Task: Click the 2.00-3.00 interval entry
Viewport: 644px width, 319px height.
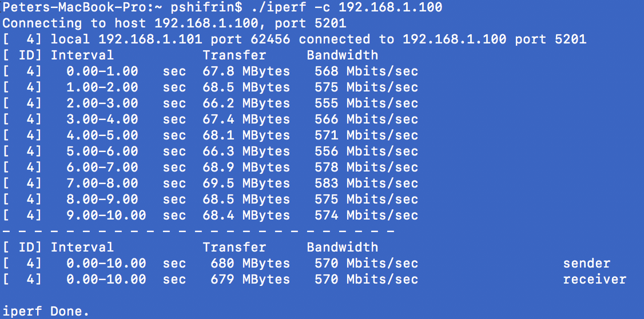Action: tap(102, 103)
